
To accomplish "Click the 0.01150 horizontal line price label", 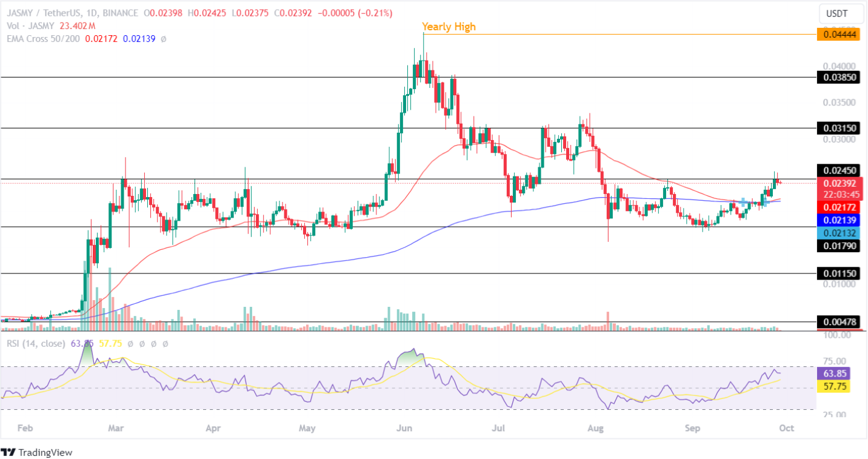I will pyautogui.click(x=839, y=273).
